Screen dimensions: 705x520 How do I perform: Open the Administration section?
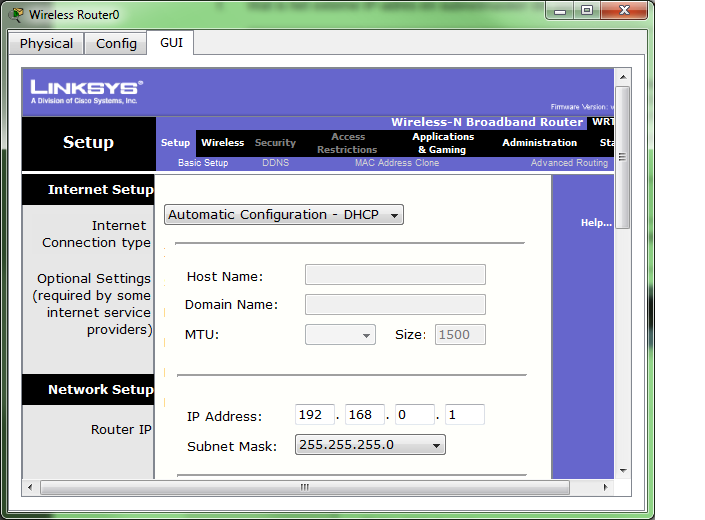[540, 142]
